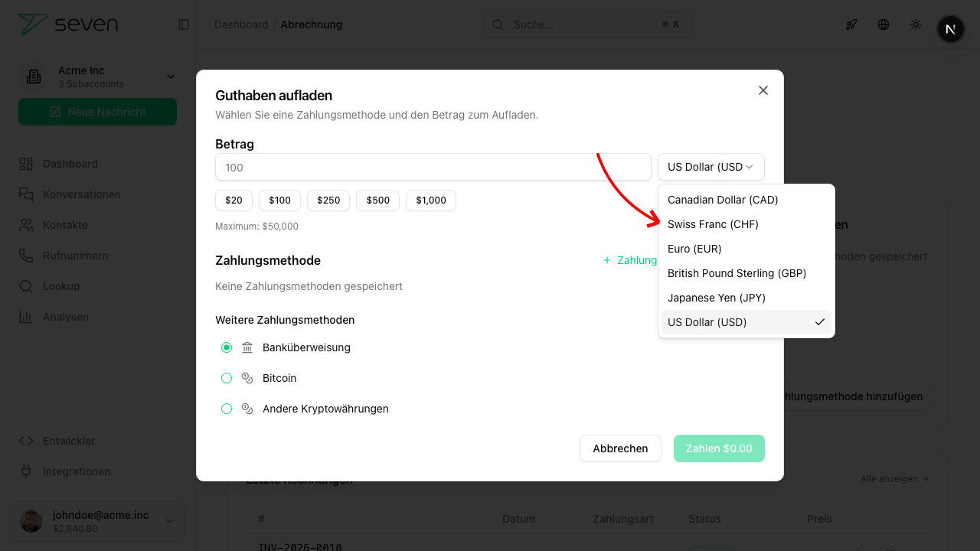Open the Dashboard icon in the sidebar
Screen dimensions: 980x551
[x=26, y=164]
